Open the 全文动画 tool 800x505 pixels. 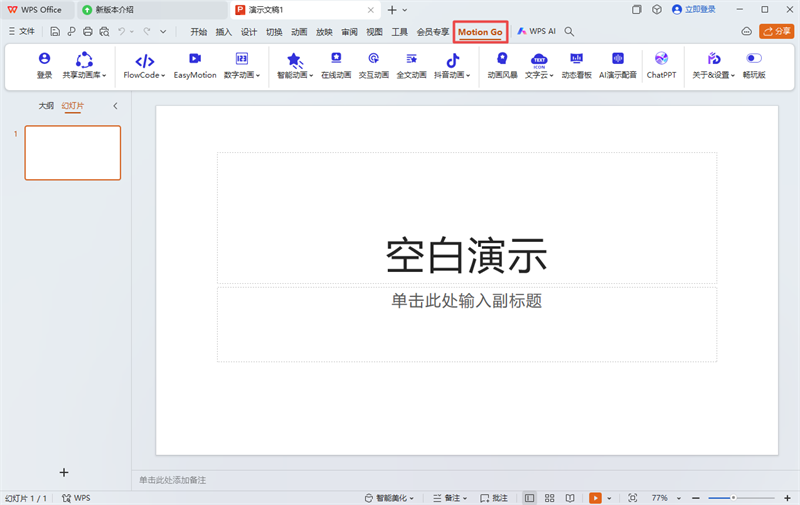point(411,66)
